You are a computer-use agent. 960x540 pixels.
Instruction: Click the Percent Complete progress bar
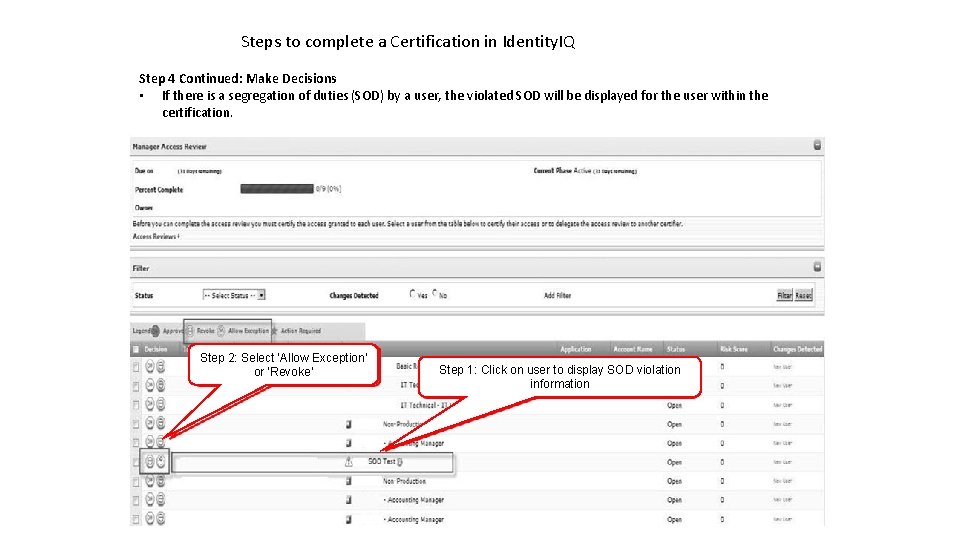tap(277, 189)
